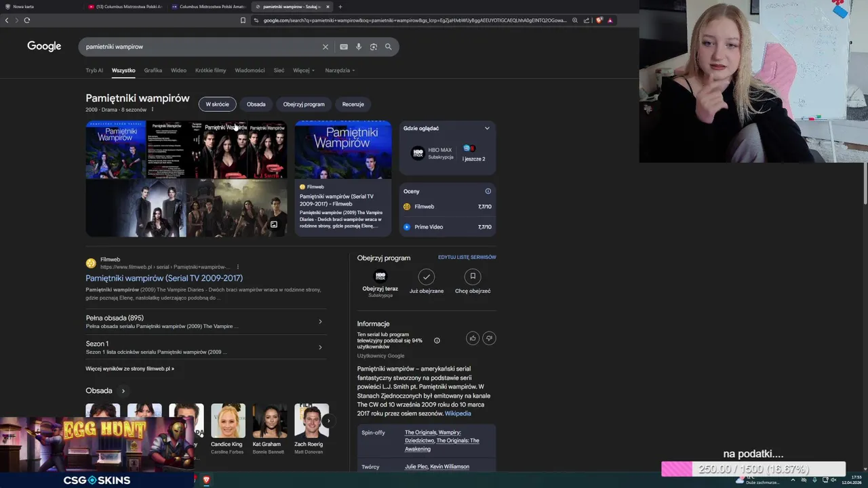Open Sieć search tab
868x488 pixels.
tap(279, 70)
